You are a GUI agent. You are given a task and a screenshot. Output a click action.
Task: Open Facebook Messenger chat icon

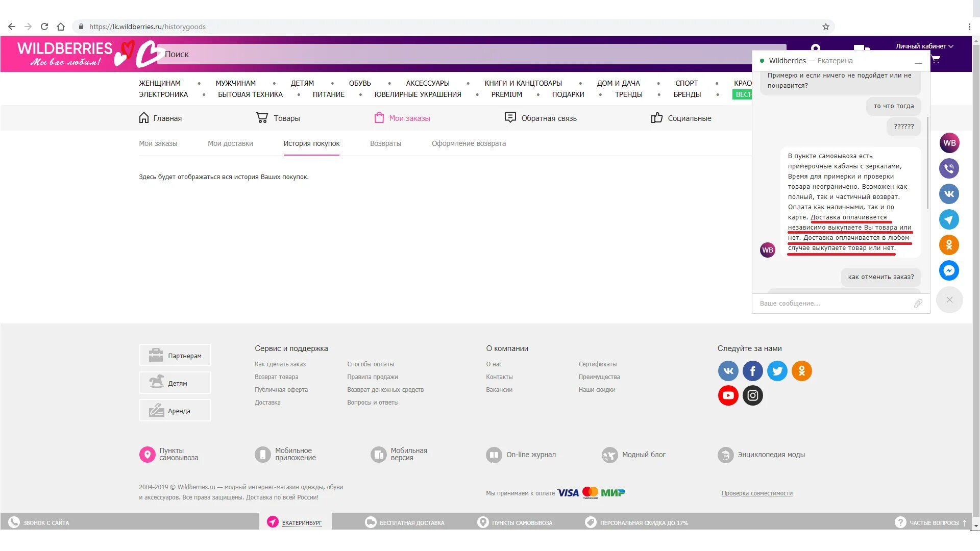point(949,270)
